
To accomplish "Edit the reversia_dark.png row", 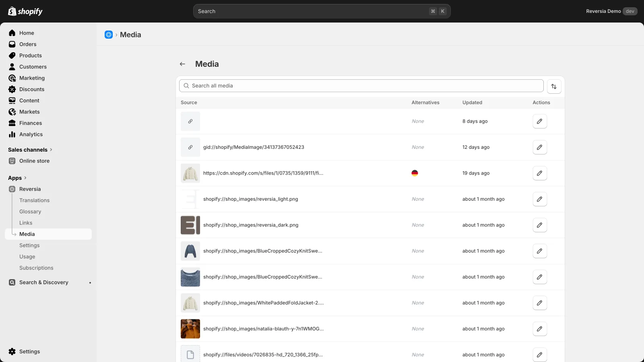I will (x=540, y=225).
